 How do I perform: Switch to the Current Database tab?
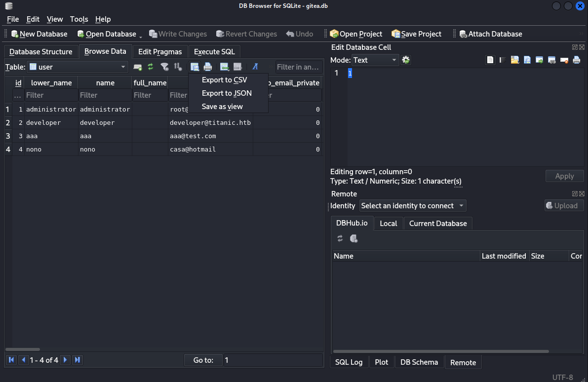click(438, 224)
